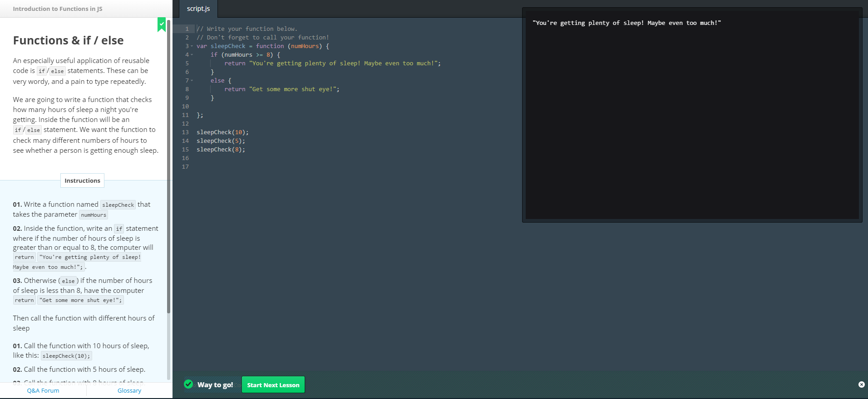
Task: Collapse the code fold arrow on line 7
Action: point(192,81)
